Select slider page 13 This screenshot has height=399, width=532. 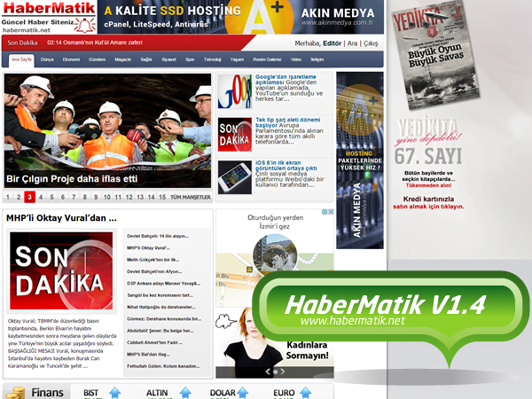click(x=140, y=197)
